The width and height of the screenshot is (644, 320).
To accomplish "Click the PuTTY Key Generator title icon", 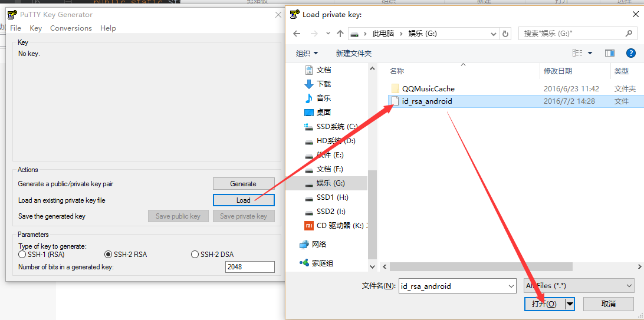I will coord(12,15).
